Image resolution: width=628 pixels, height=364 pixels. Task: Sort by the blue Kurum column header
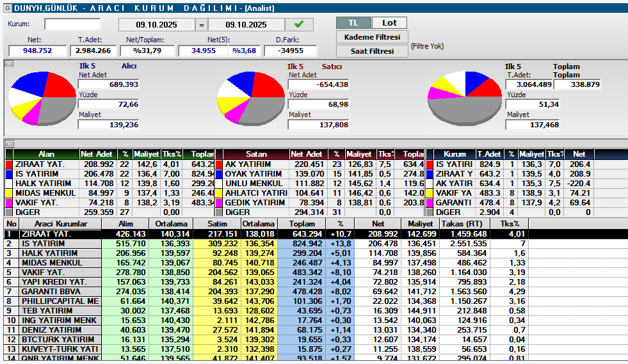coord(455,154)
